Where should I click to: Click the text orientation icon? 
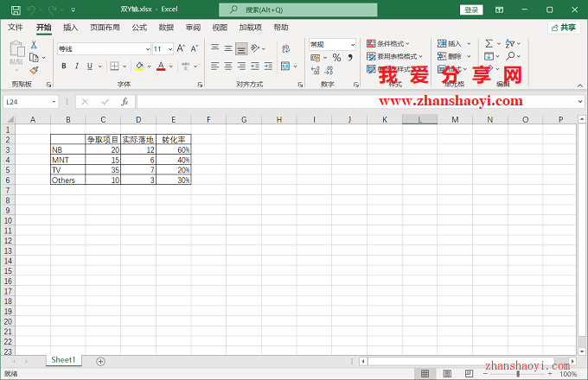click(x=256, y=47)
